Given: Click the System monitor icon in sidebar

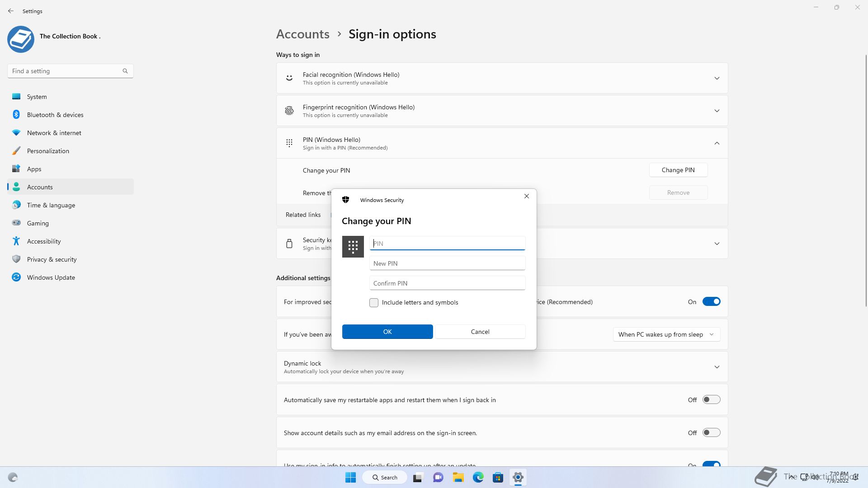Looking at the screenshot, I should 16,96.
